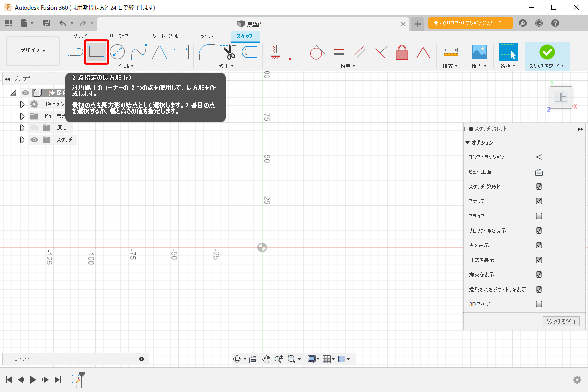Show the hidden 原点 folder

point(34,128)
